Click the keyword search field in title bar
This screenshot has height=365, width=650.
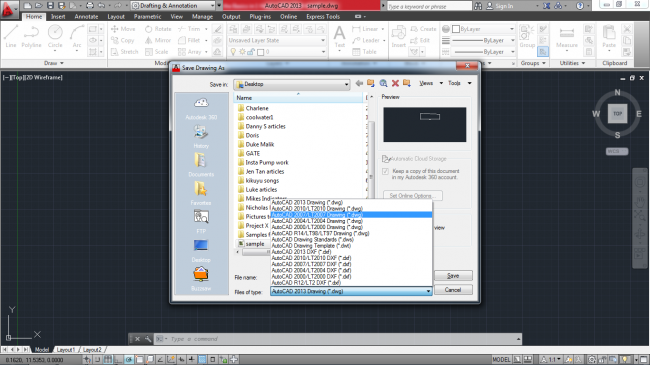coord(429,6)
